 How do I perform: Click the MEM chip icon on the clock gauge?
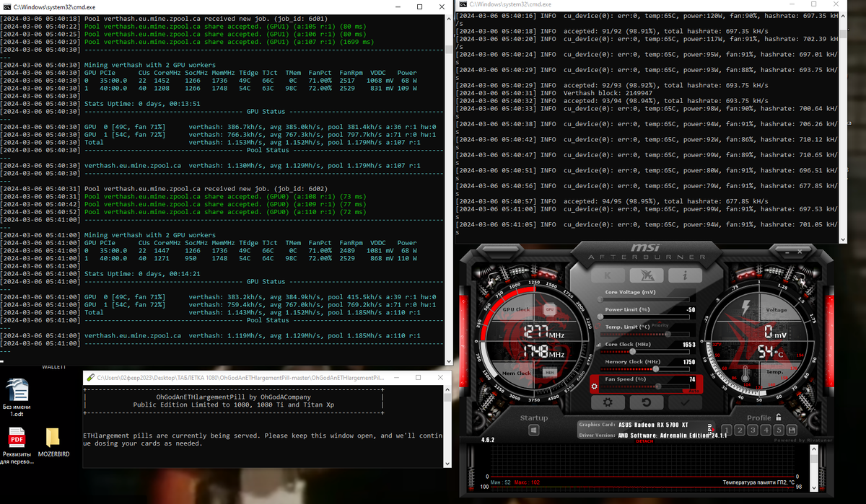549,372
